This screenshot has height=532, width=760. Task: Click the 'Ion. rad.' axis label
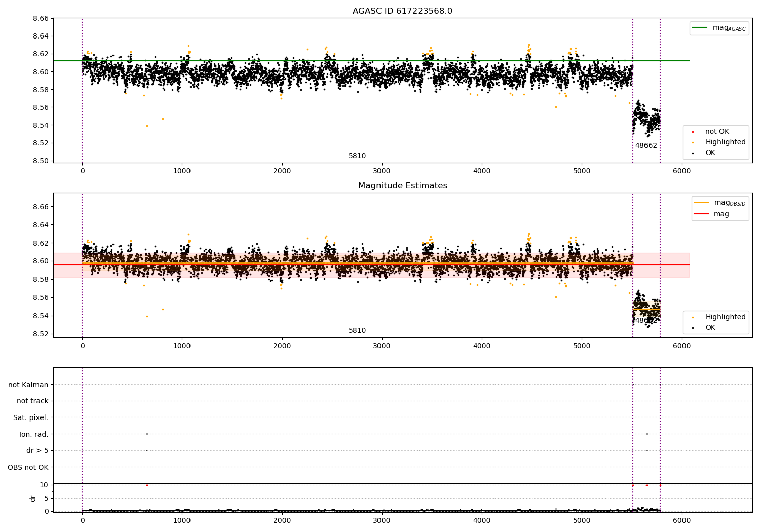click(x=33, y=434)
